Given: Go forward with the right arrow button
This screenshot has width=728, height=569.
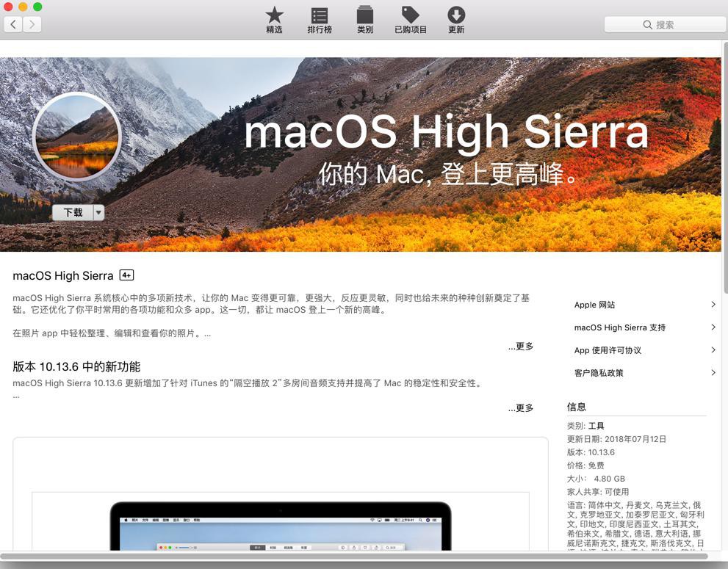Looking at the screenshot, I should click(32, 24).
